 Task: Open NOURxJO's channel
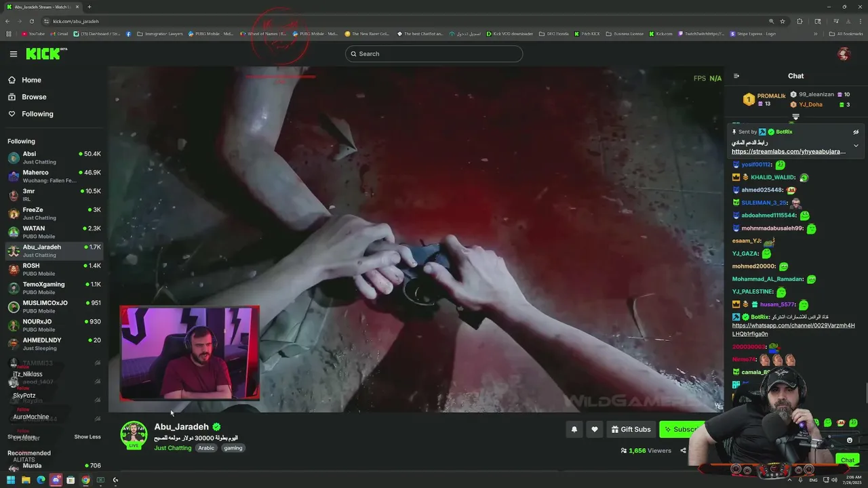[x=54, y=325]
